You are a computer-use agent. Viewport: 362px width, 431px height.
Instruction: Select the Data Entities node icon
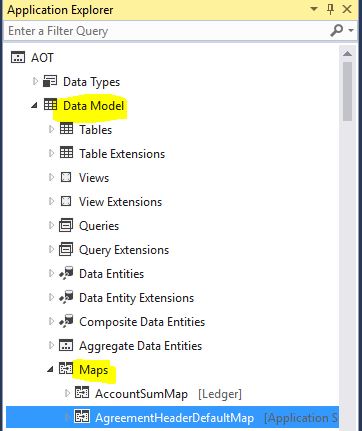[x=66, y=273]
